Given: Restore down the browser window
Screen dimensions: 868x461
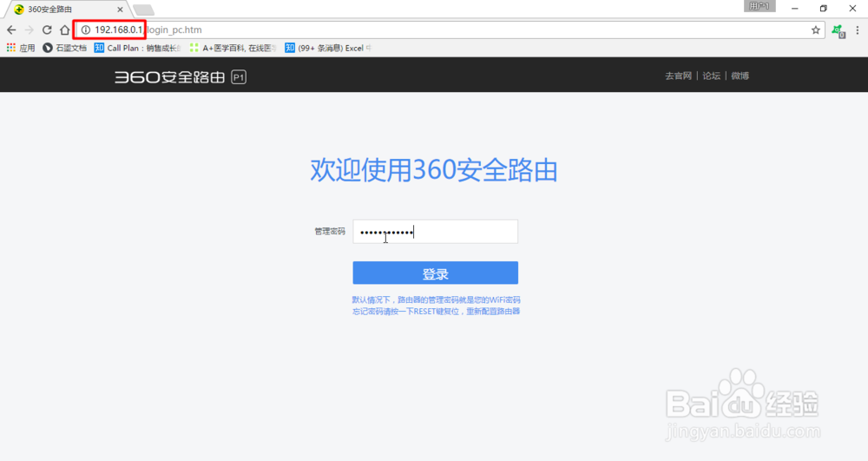Looking at the screenshot, I should tap(823, 9).
